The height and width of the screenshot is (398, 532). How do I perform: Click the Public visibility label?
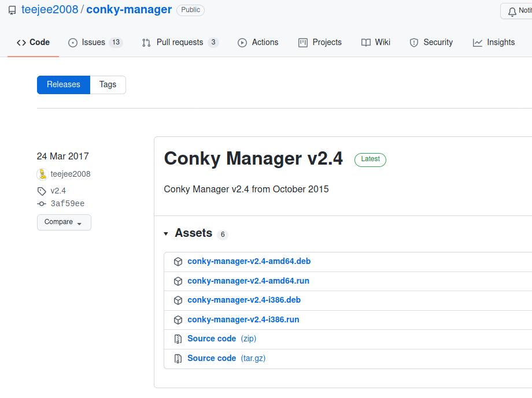click(190, 10)
